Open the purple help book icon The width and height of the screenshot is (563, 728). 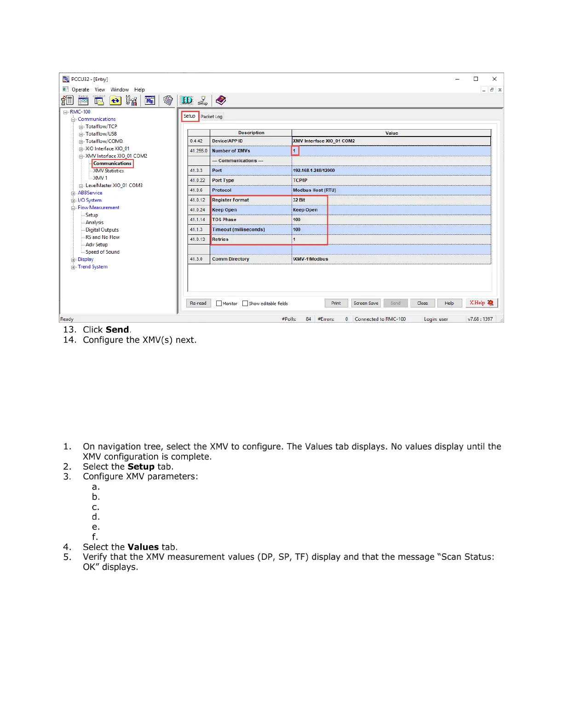click(x=221, y=100)
